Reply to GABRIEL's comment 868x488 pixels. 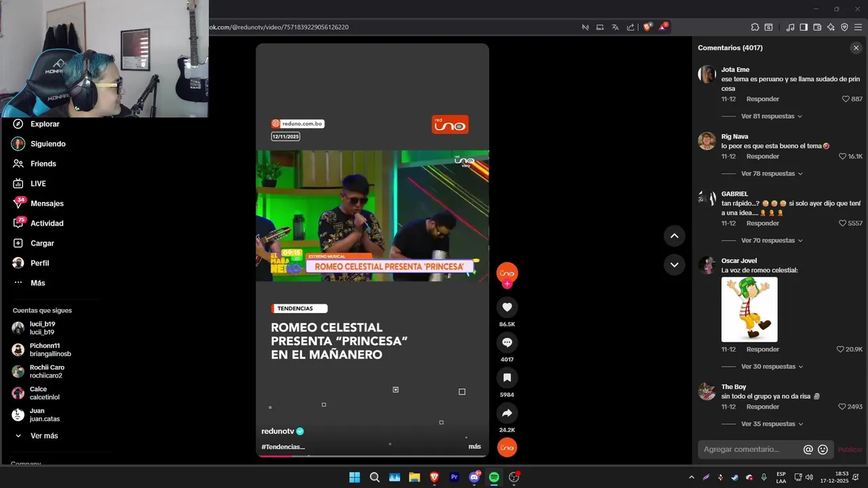[762, 224]
